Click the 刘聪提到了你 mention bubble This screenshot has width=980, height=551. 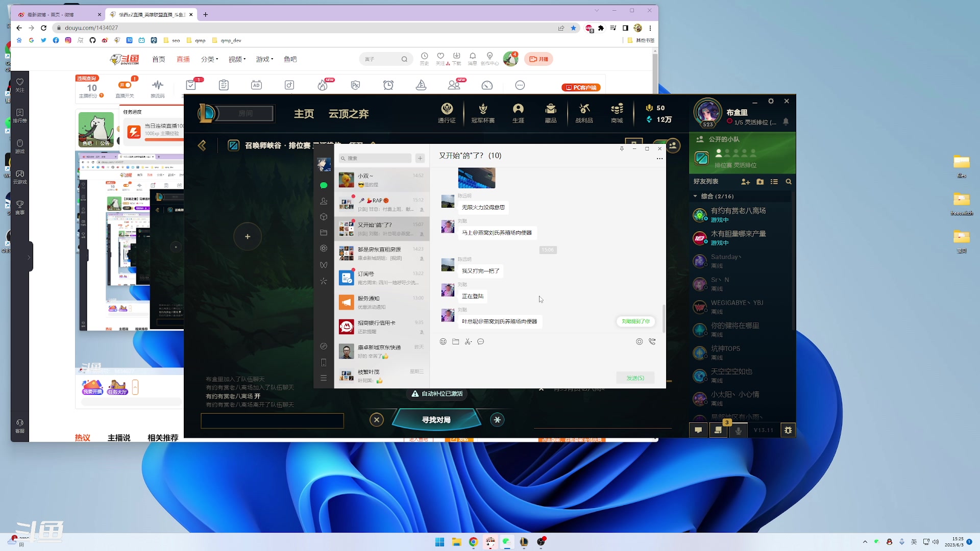click(x=636, y=321)
